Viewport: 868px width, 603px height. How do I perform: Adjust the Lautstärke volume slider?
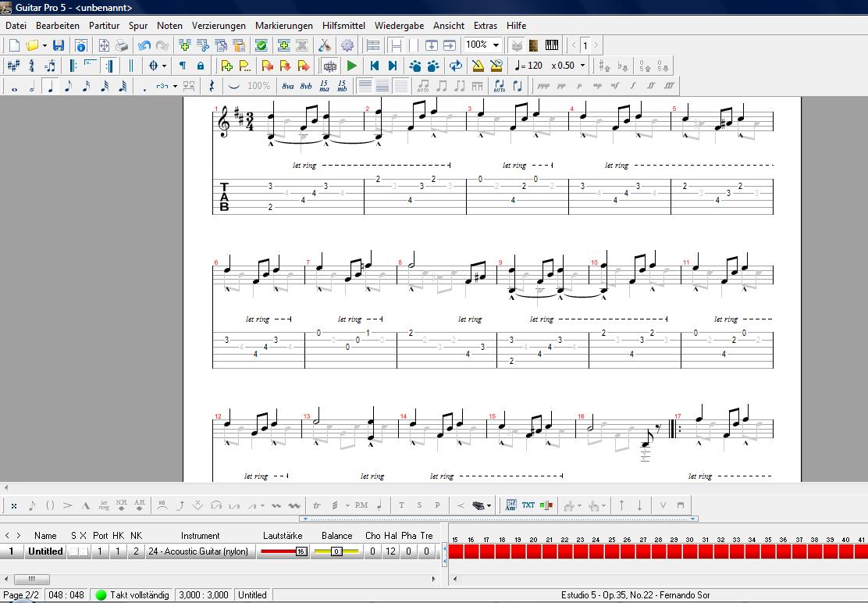[283, 551]
